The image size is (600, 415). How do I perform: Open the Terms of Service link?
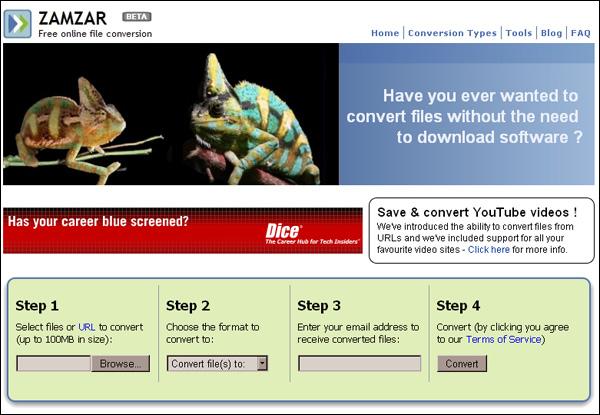tap(504, 339)
